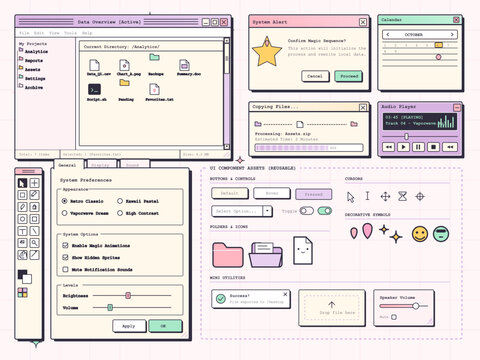This screenshot has width=480, height=360.
Task: Select the Kawaii Pastel radio option
Action: [120, 201]
